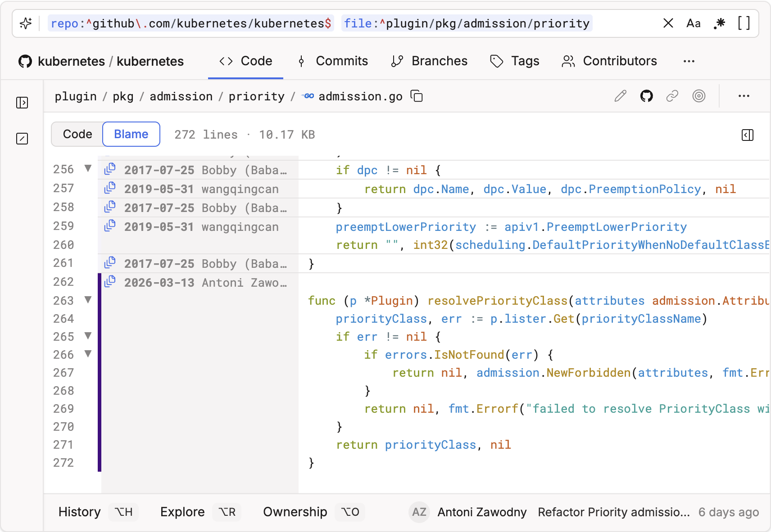View blame prior to line 257 change
The width and height of the screenshot is (771, 532).
click(x=110, y=188)
